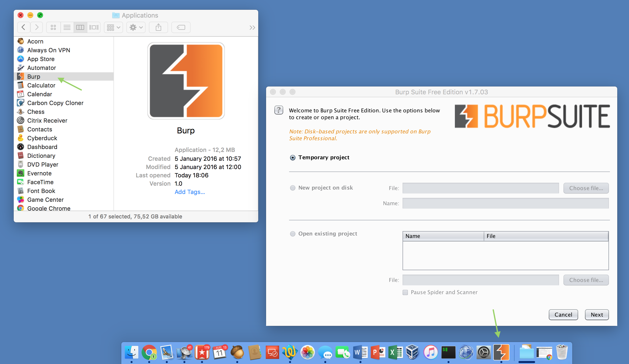Select Citrix Receiver in Applications list
This screenshot has height=364, width=629.
click(64, 120)
